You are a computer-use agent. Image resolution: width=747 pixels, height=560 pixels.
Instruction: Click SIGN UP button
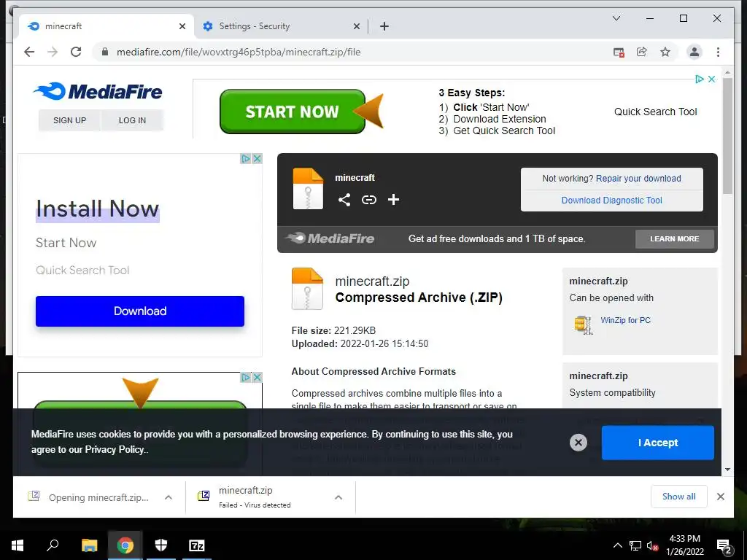click(x=69, y=120)
